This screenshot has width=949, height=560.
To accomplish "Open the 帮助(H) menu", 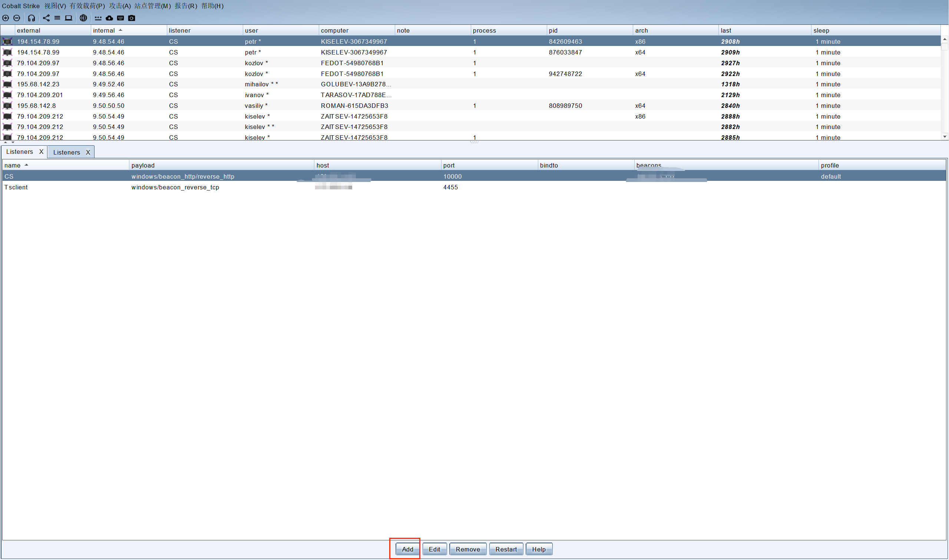I will pyautogui.click(x=212, y=6).
